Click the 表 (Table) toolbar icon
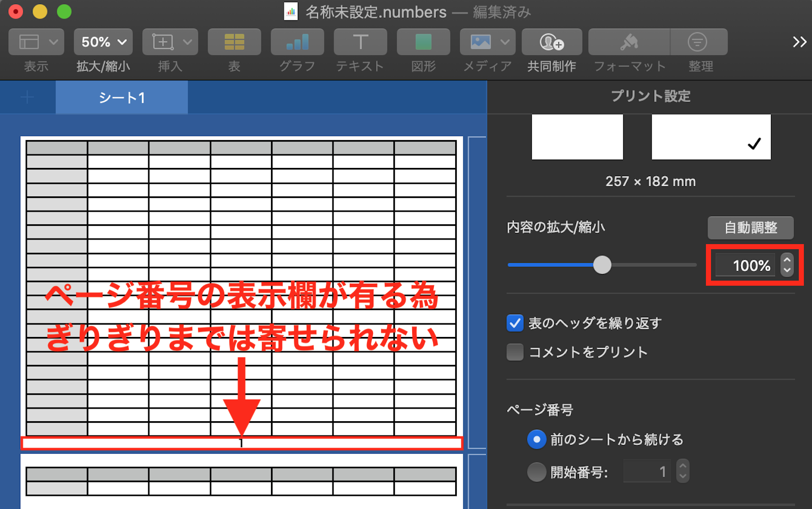The width and height of the screenshot is (812, 509). point(234,42)
